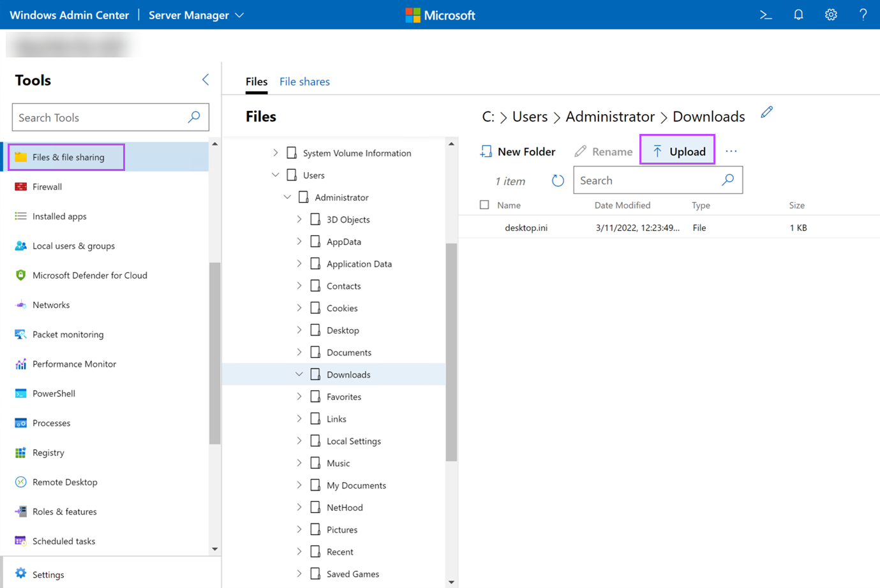Viewport: 880px width, 588px height.
Task: Click the help question mark icon
Action: pos(863,15)
